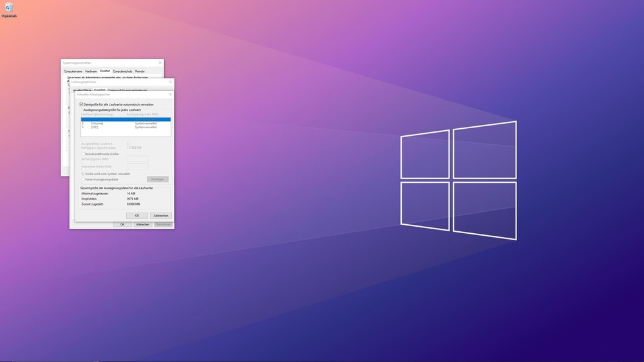Open the Papierkorb desktop icon
Image resolution: width=644 pixels, height=362 pixels.
[x=8, y=10]
